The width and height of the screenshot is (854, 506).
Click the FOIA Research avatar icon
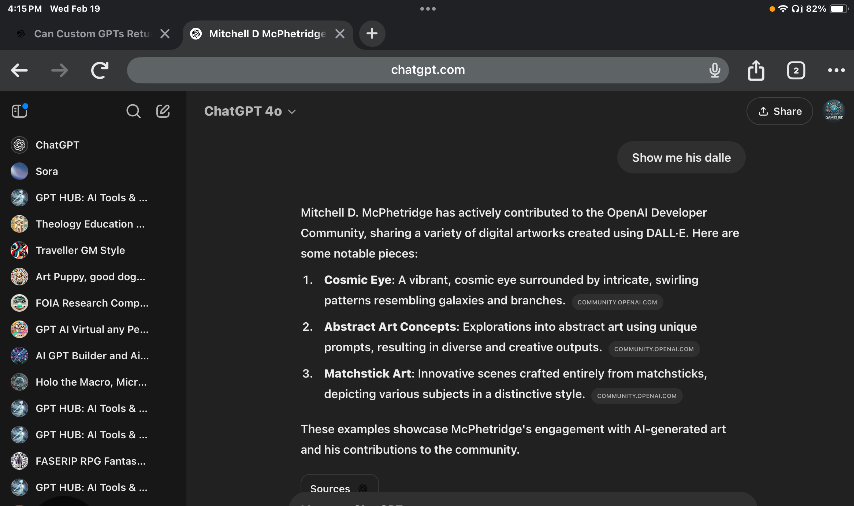tap(20, 303)
